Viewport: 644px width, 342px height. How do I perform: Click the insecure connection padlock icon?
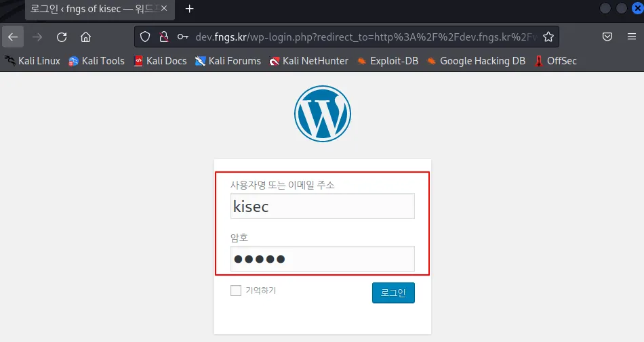click(x=164, y=37)
